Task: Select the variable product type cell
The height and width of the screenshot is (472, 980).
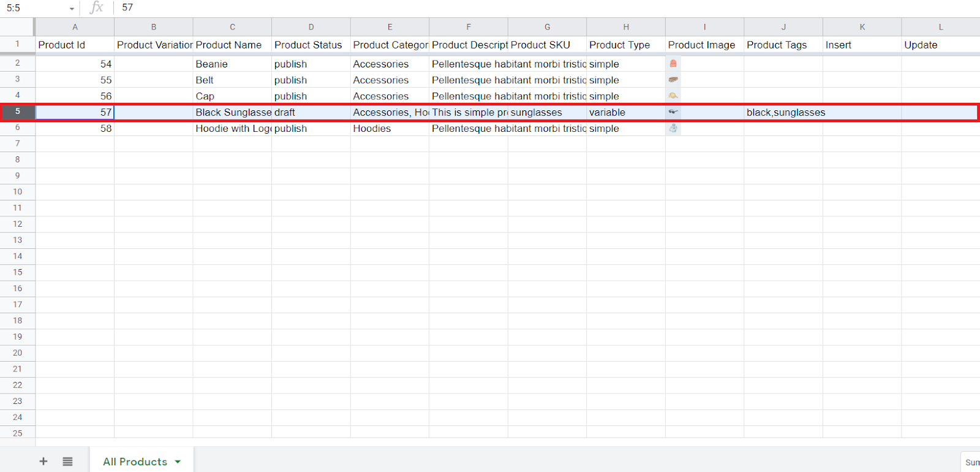Action: 626,112
